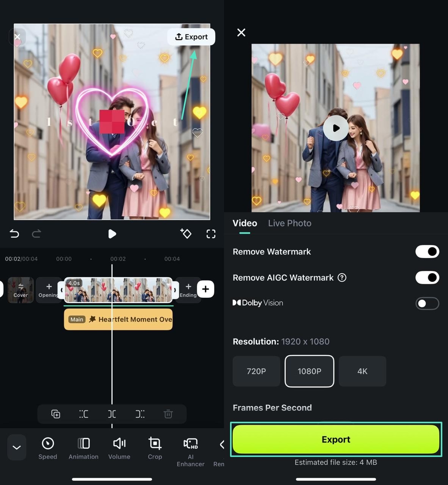Viewport: 448px width, 485px height.
Task: Tap the Export button above the preview
Action: point(191,37)
